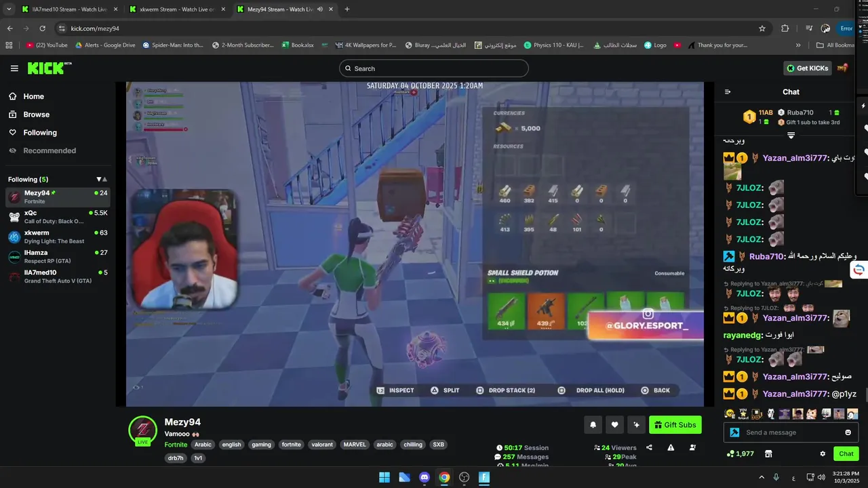Open YouTube bookmark
Screen dimensions: 868x488
pos(47,45)
